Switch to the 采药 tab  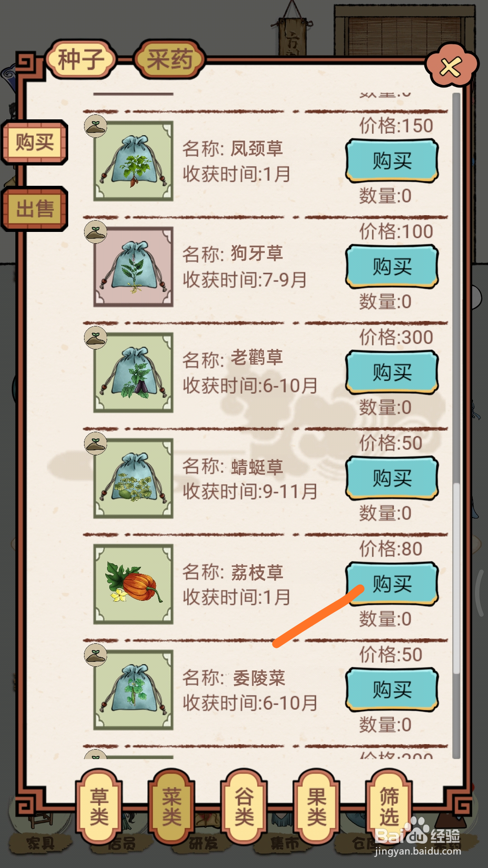(x=170, y=59)
